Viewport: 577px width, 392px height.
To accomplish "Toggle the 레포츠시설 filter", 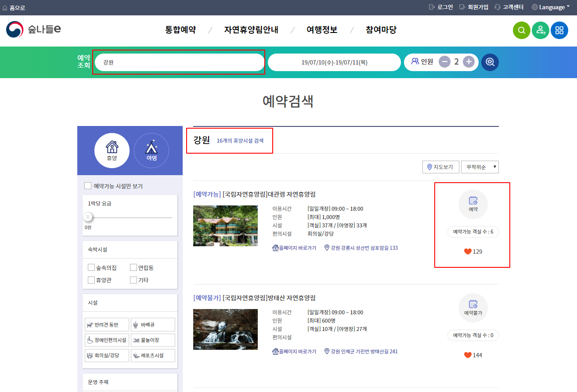I will pos(153,356).
